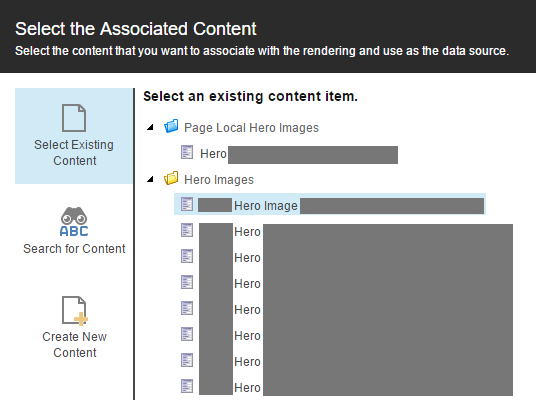Click the document icon of the bottom-most Hero item
536x400 pixels.
pyautogui.click(x=187, y=386)
